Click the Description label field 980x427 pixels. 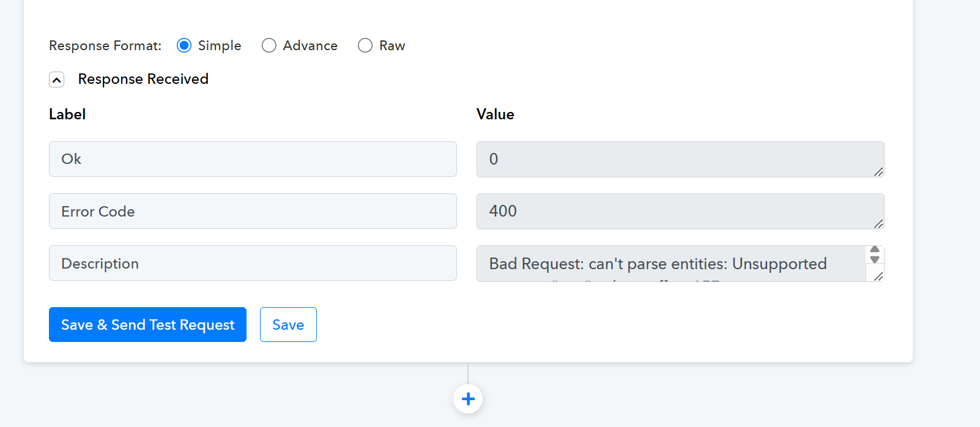[x=253, y=263]
